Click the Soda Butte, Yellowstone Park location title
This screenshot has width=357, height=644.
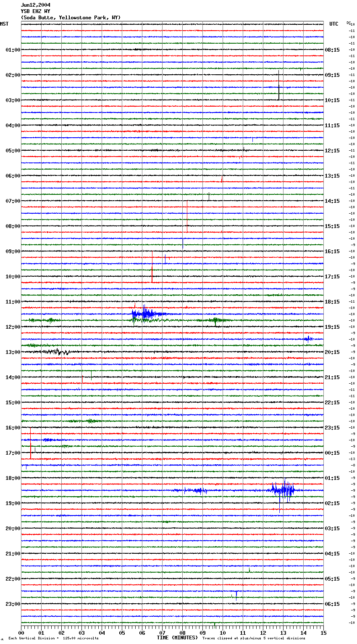71,18
